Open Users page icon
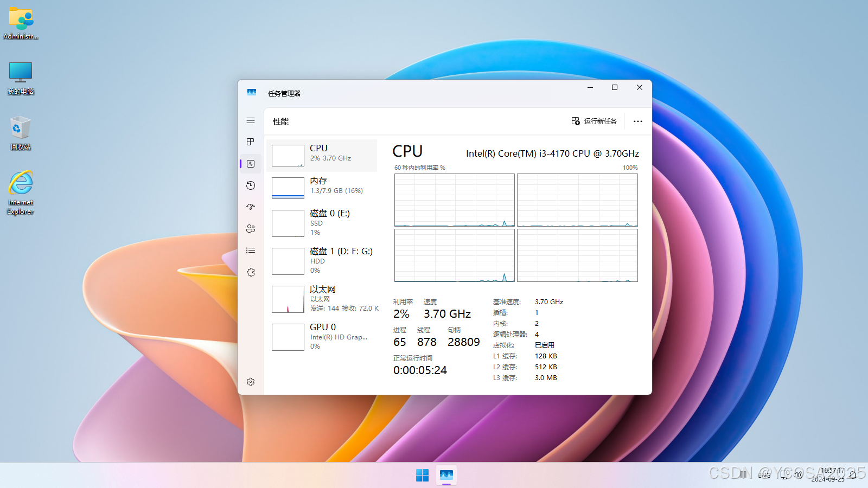868x488 pixels. (251, 229)
